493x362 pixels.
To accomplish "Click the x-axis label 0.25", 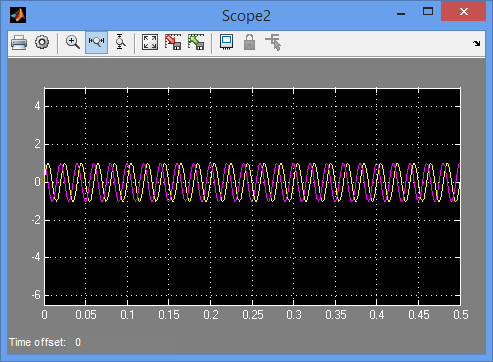I will pyautogui.click(x=253, y=315).
